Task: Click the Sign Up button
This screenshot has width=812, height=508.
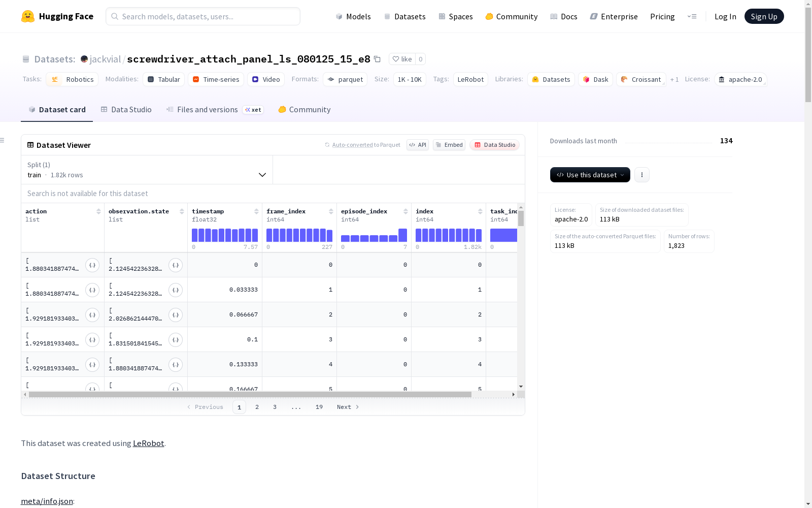Action: click(x=764, y=16)
